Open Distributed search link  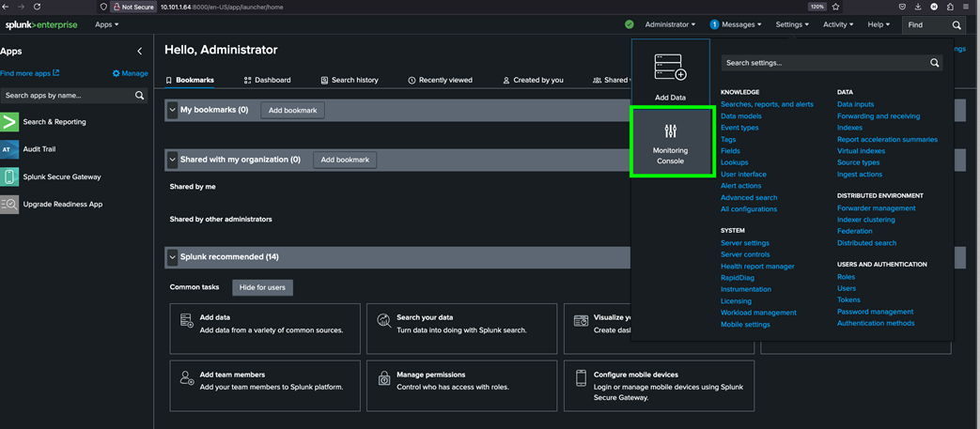867,243
